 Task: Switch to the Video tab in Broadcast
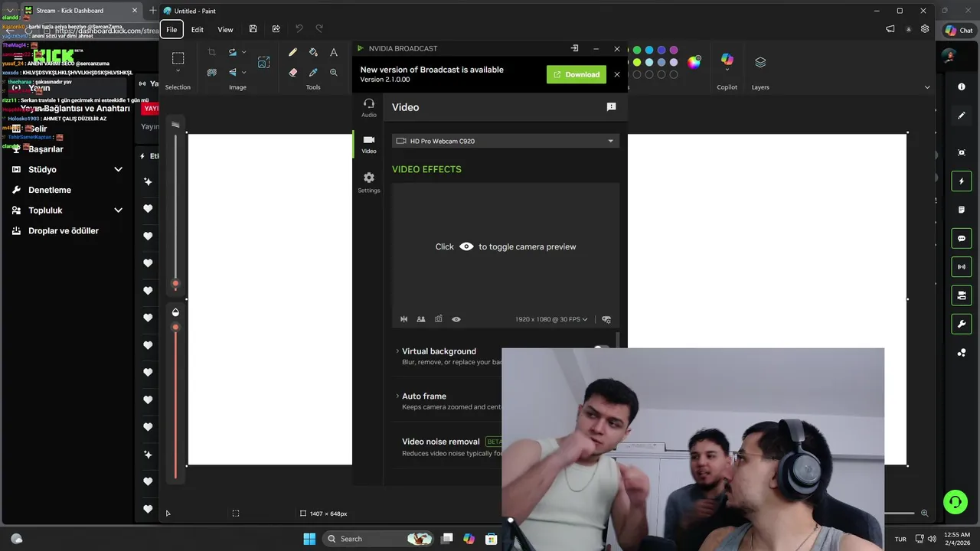click(x=369, y=144)
